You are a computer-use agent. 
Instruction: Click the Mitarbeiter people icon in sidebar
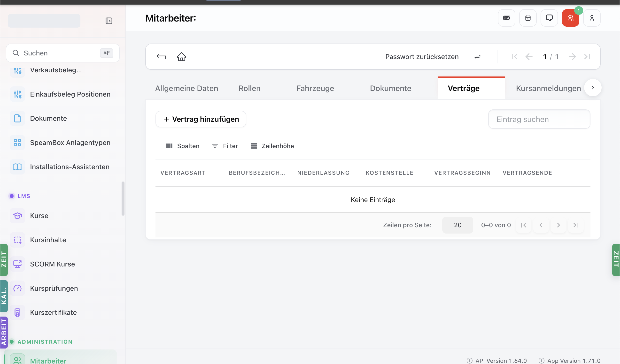(17, 360)
